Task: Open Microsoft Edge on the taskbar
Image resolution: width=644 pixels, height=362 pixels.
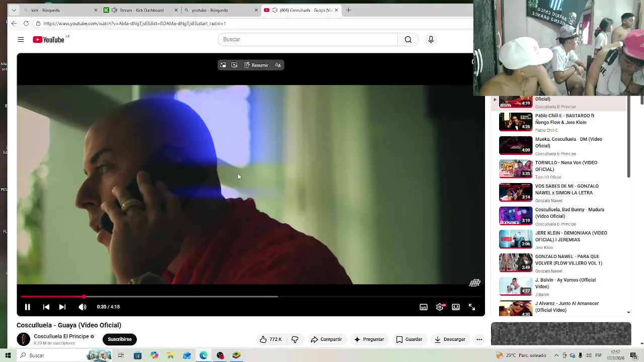Action: click(204, 355)
